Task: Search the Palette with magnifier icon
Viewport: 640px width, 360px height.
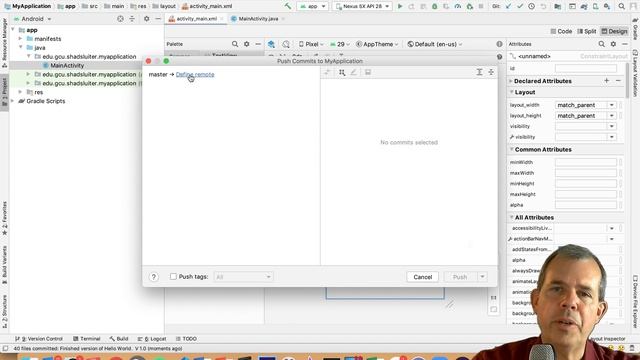Action: tap(235, 44)
